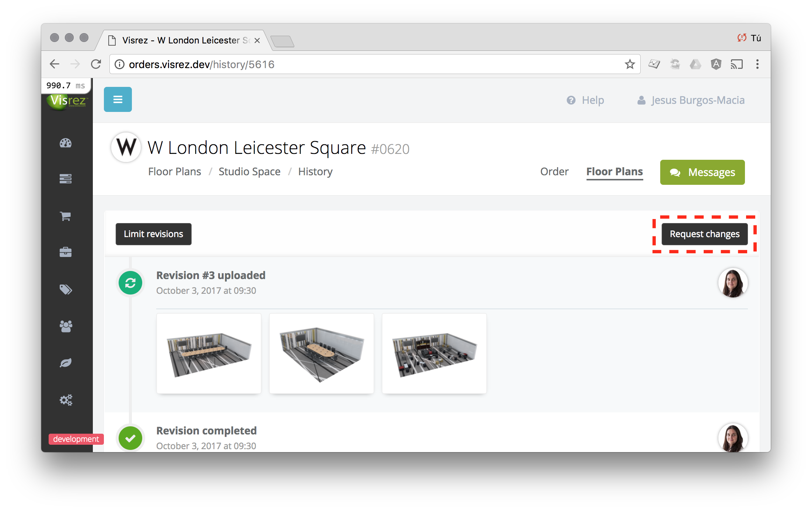Open the briefcase icon in sidebar

point(66,252)
